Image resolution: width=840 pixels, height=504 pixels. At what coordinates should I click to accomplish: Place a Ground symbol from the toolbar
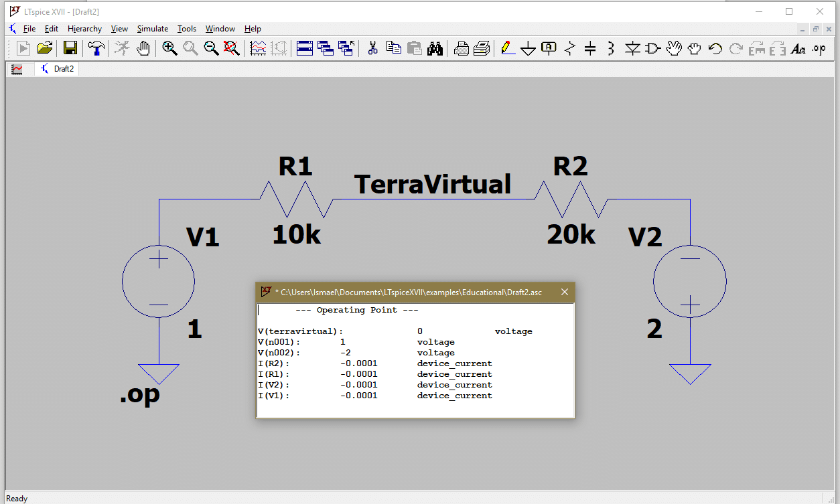528,48
